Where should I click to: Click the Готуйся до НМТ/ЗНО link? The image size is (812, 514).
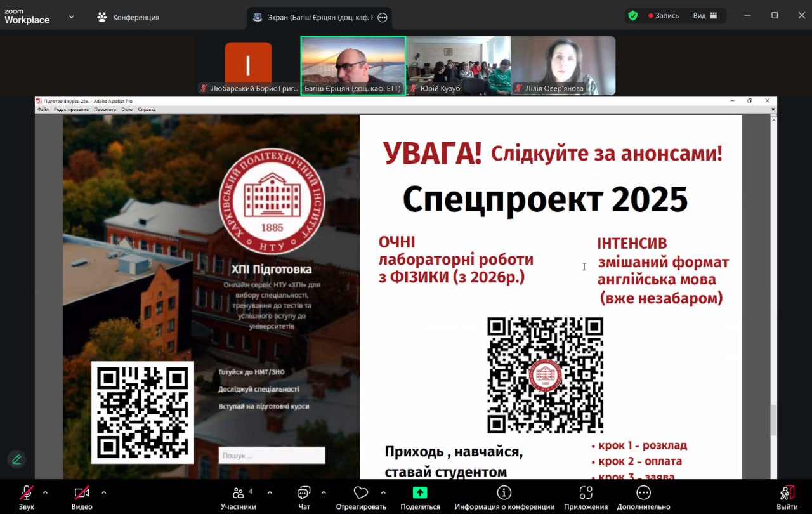(x=252, y=372)
